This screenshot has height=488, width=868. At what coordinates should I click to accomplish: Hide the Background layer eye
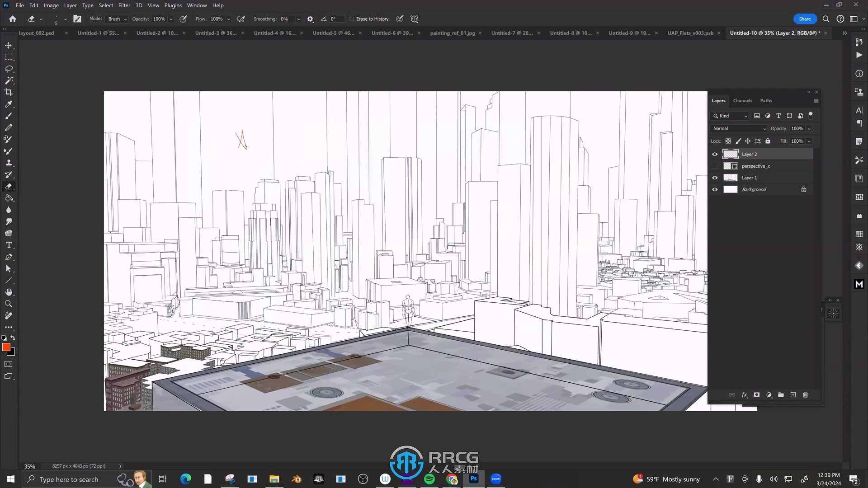pos(715,189)
